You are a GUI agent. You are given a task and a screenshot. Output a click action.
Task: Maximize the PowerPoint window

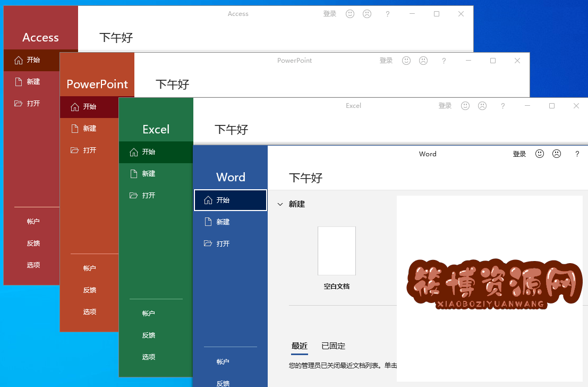click(493, 61)
